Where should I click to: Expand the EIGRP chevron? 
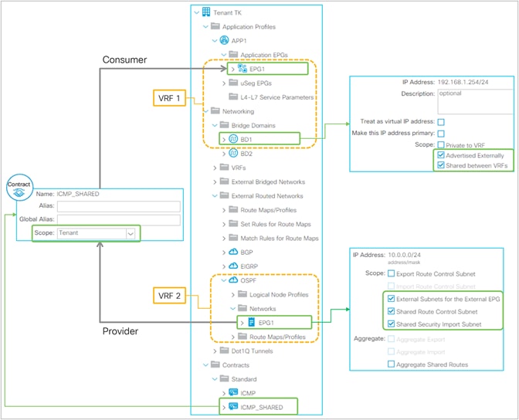point(224,266)
